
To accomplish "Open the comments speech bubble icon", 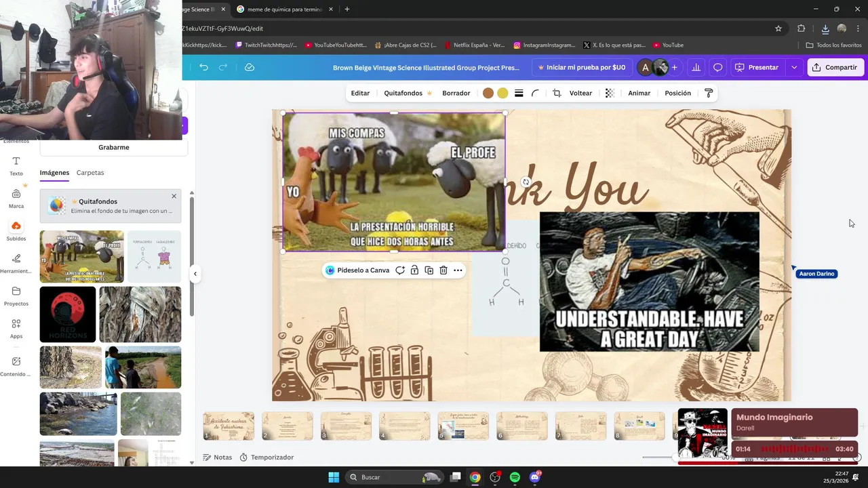I will [717, 67].
